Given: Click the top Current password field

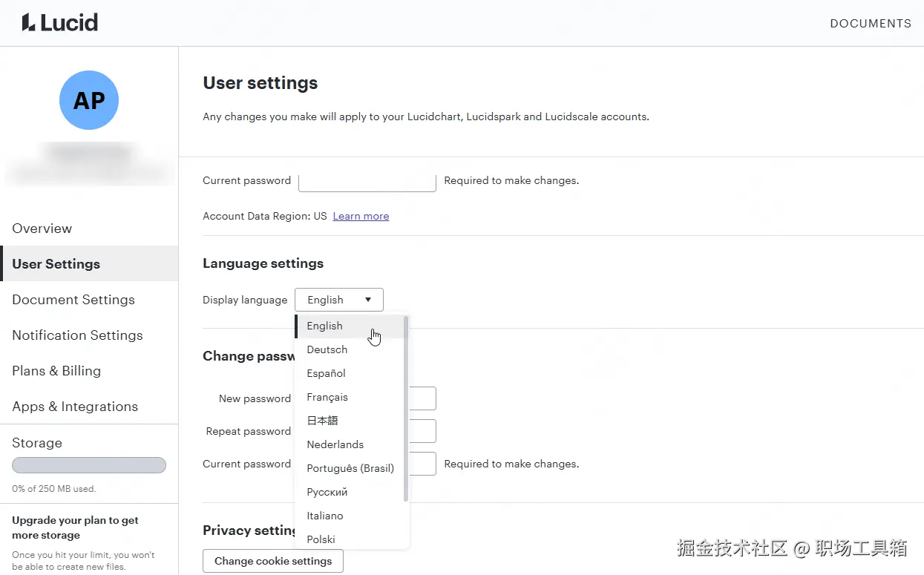Looking at the screenshot, I should [x=367, y=182].
